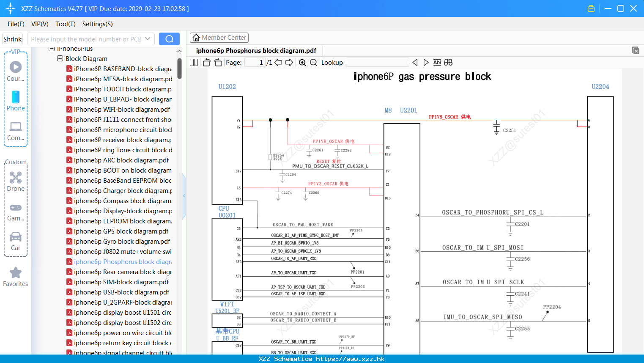Screen dimensions: 644x363
Task: Open iphone6p Display-block diagram file
Action: 119,211
